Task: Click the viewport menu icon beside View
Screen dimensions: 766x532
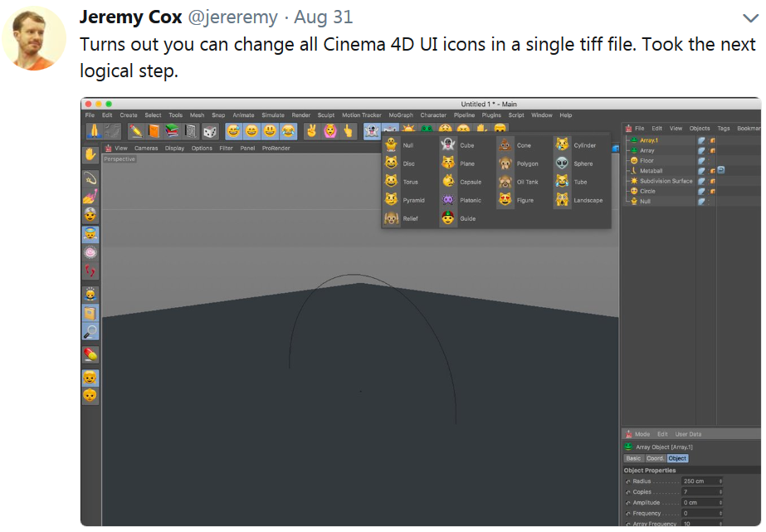Action: coord(109,148)
